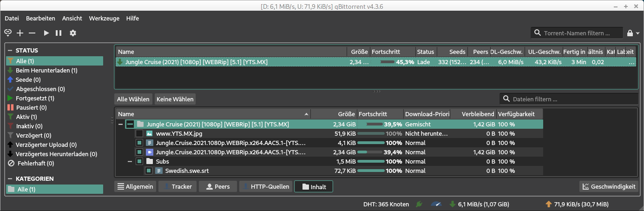644x211 pixels.
Task: Click the Pausiert orange pause icon
Action: 10,107
